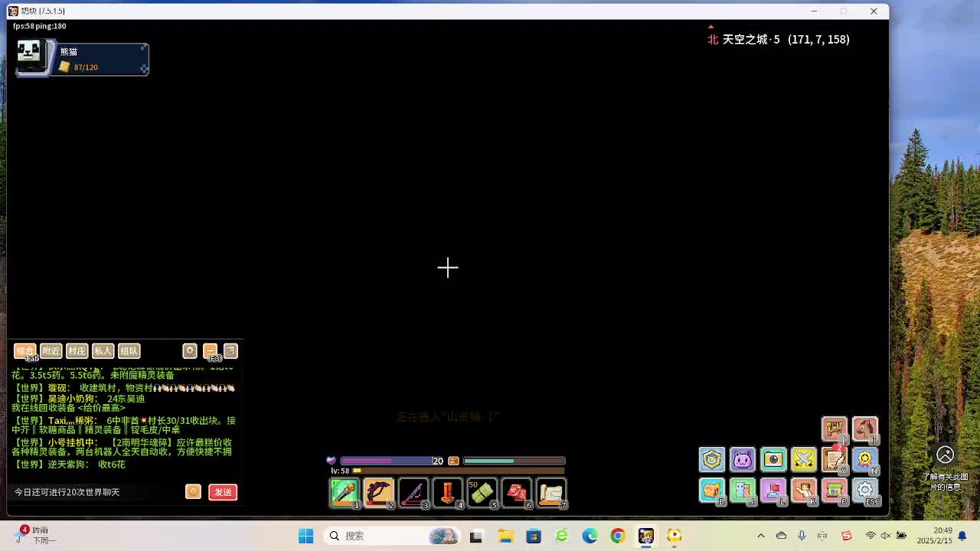Open the chat emoji picker
The width and height of the screenshot is (980, 551).
click(193, 492)
